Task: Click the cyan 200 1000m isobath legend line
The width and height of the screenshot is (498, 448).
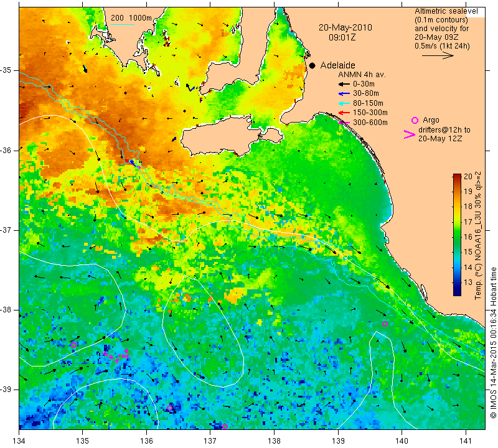Action: point(123,24)
